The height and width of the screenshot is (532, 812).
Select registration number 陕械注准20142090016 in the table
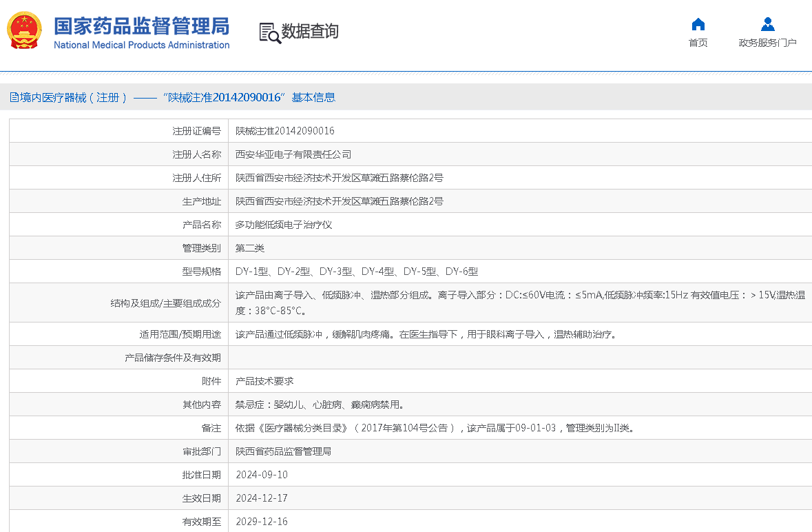(285, 131)
